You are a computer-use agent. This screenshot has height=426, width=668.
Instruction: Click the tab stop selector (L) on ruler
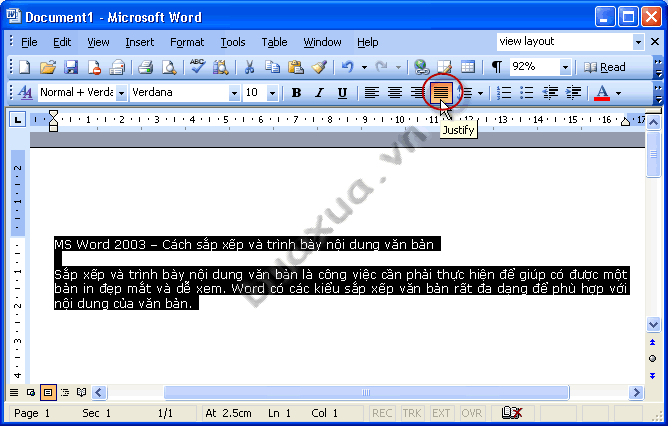pyautogui.click(x=17, y=120)
